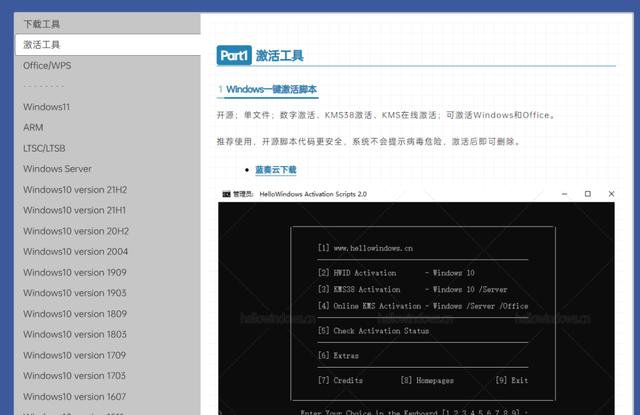Click the HelloWindows Activation Scripts 2.0 title
Image resolution: width=640 pixels, height=415 pixels.
point(313,194)
